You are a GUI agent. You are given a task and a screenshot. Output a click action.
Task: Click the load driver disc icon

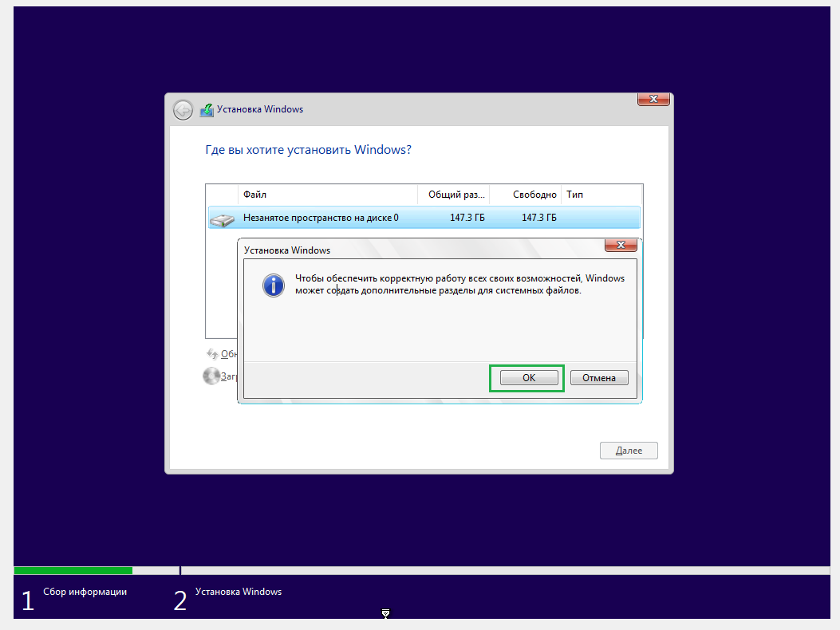tap(211, 376)
